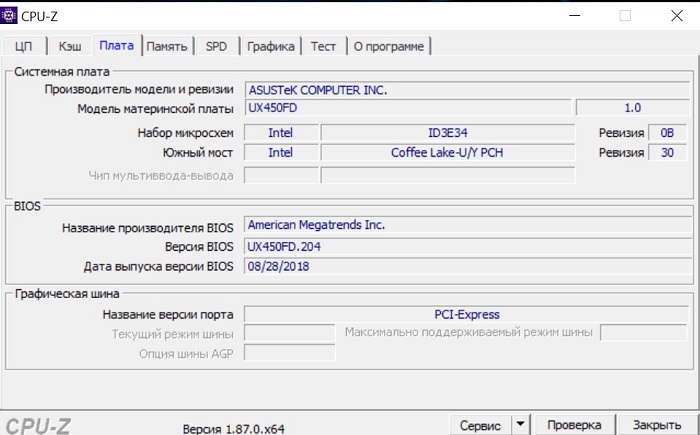The image size is (700, 435).
Task: Click the Южный мост label
Action: point(198,153)
